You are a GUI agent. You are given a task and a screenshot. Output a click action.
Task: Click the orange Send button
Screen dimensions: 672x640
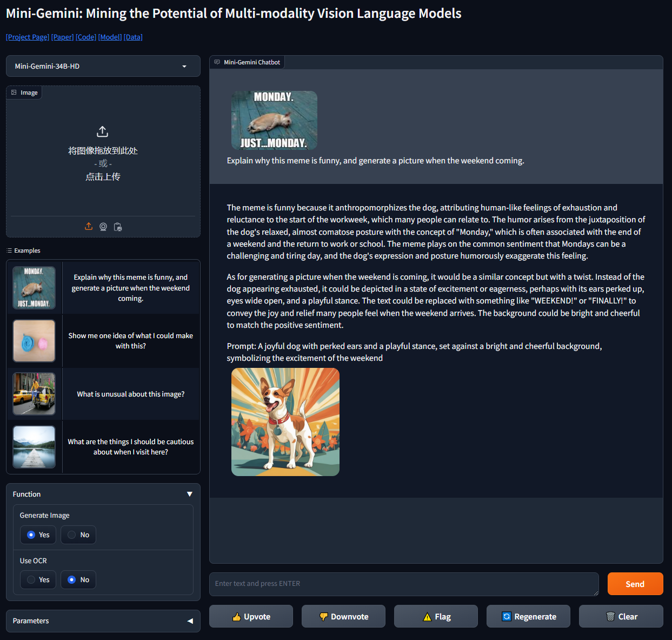coord(635,584)
